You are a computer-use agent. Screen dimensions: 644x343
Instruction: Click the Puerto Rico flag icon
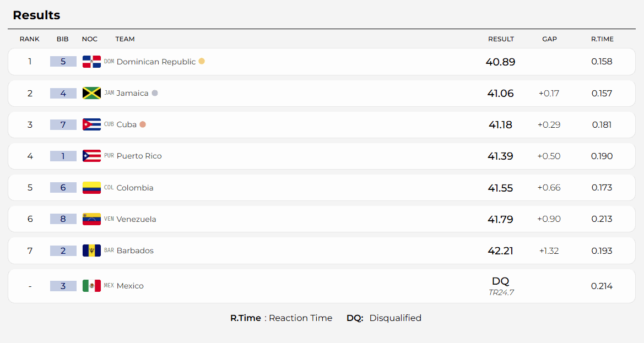91,156
